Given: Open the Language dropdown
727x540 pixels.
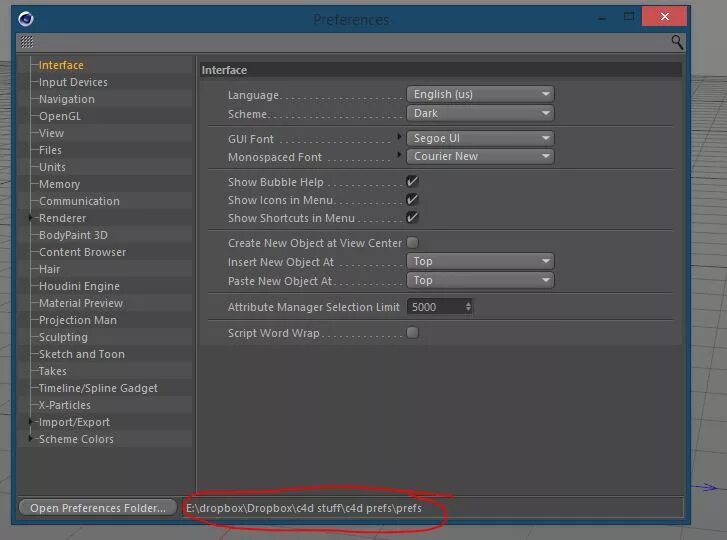Looking at the screenshot, I should [480, 94].
